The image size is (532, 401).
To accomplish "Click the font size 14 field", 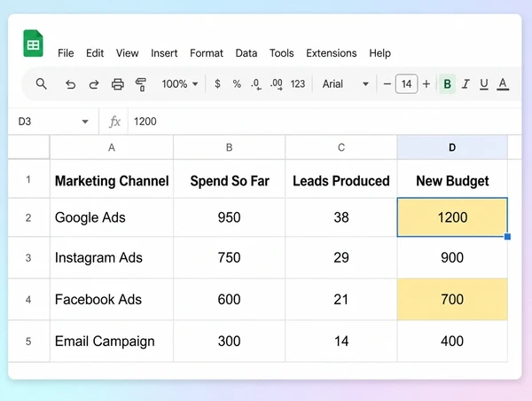I will click(x=406, y=84).
